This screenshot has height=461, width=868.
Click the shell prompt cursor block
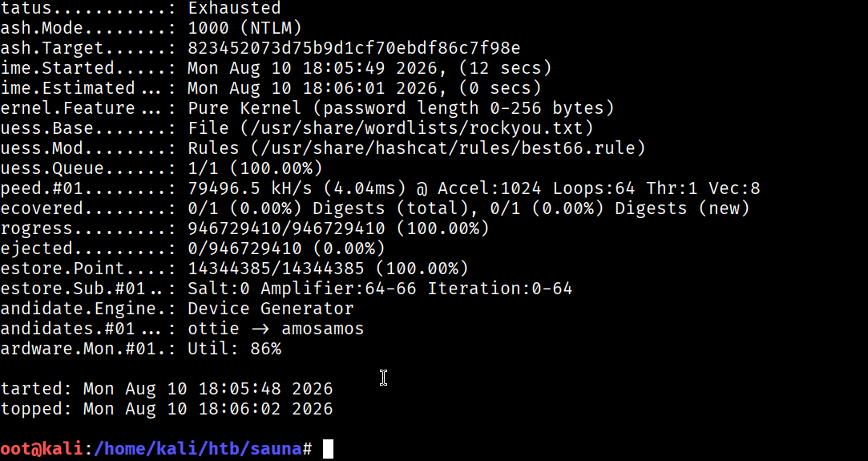coord(329,449)
